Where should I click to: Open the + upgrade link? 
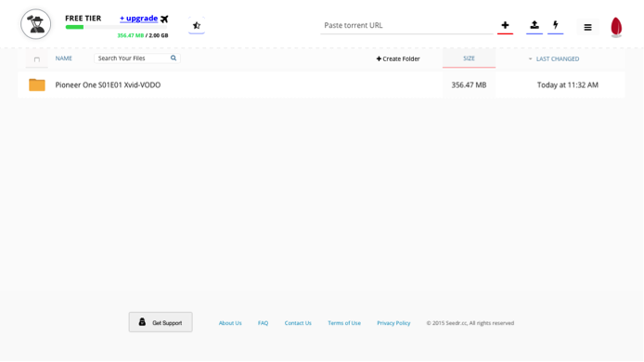coord(138,19)
